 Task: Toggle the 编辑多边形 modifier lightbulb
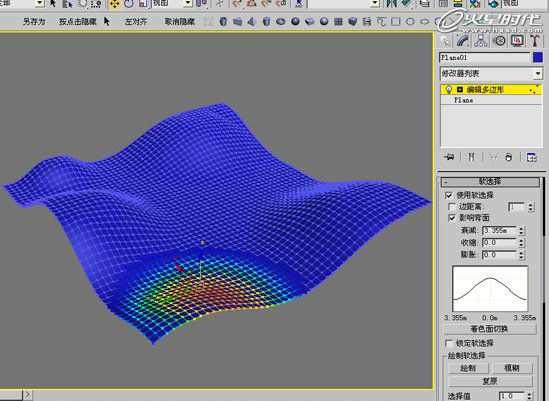(449, 90)
